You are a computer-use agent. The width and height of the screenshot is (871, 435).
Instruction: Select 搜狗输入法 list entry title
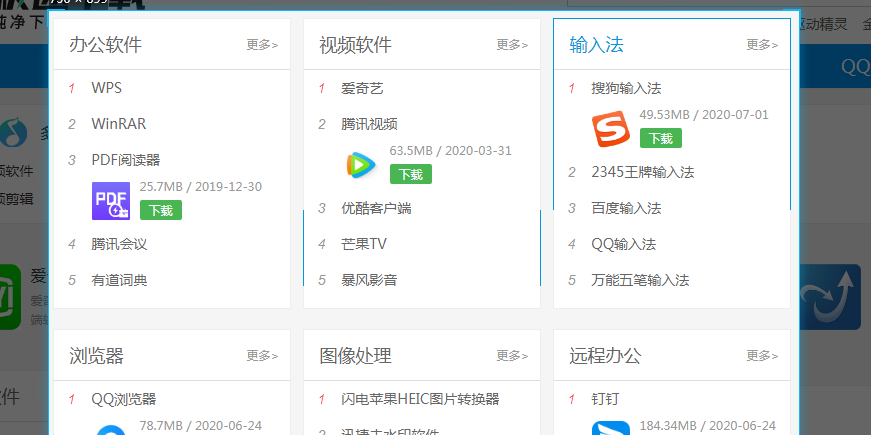pos(627,88)
